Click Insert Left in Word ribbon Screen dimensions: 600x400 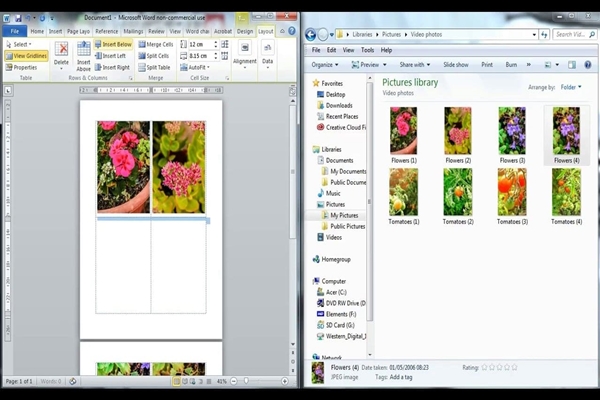(x=110, y=56)
